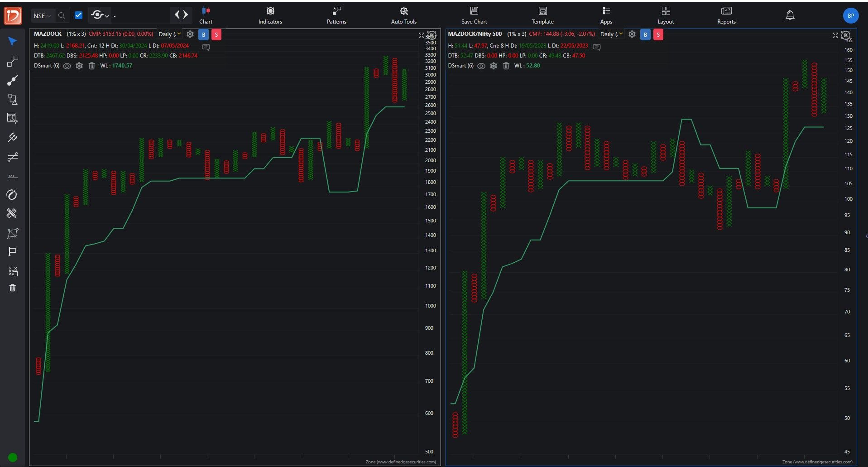
Task: Open the Auto Tools menu
Action: click(x=403, y=15)
